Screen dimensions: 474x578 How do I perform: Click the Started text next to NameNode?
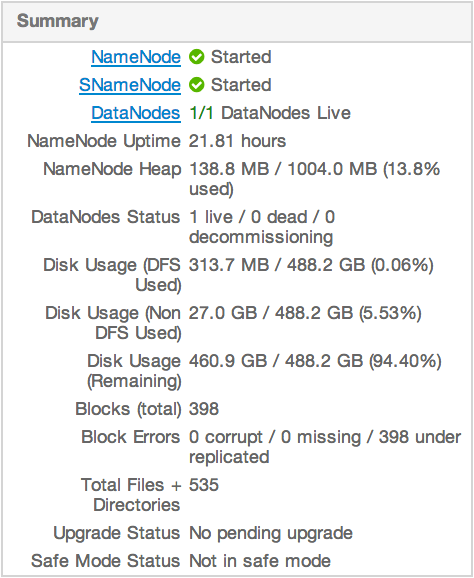tap(241, 57)
